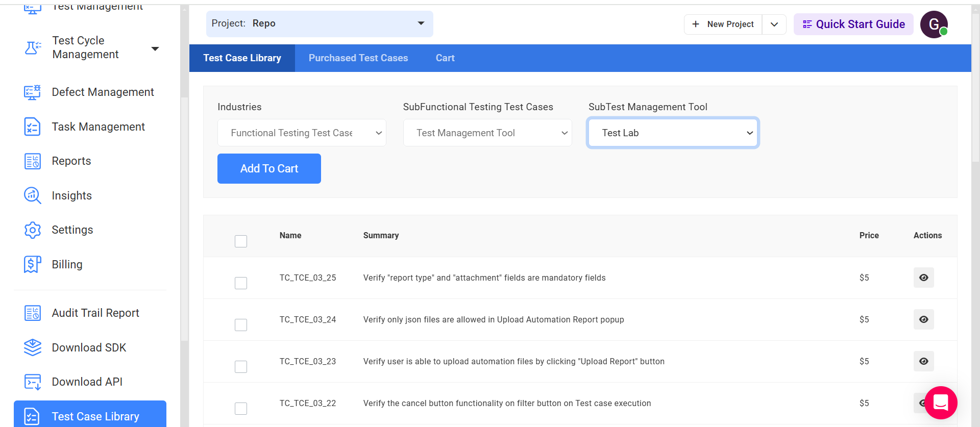This screenshot has height=427, width=980.
Task: Click the Test Cycle Management icon
Action: tap(33, 48)
